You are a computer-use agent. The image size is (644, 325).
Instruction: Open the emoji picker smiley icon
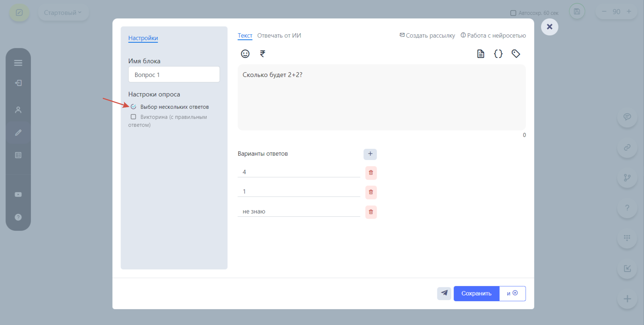(245, 54)
